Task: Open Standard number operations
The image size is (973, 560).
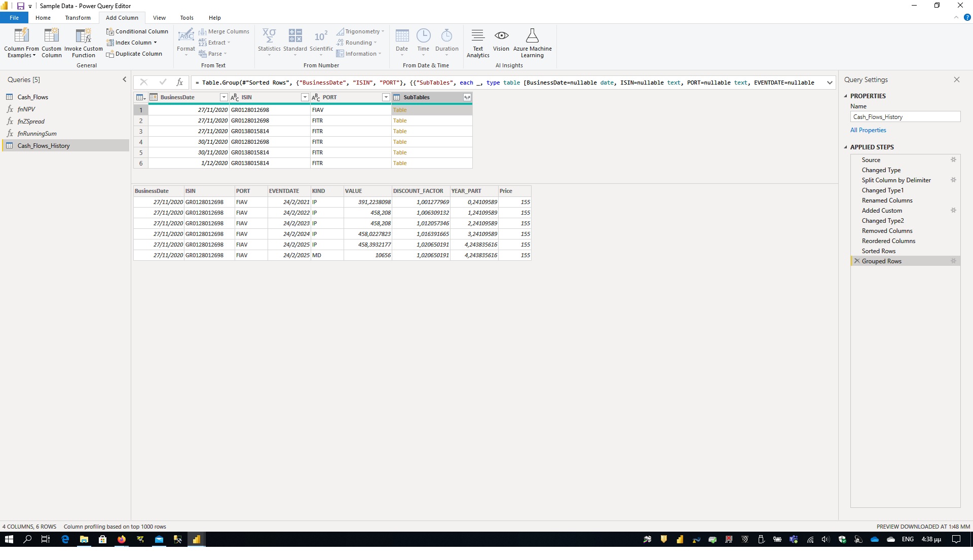Action: coord(295,43)
